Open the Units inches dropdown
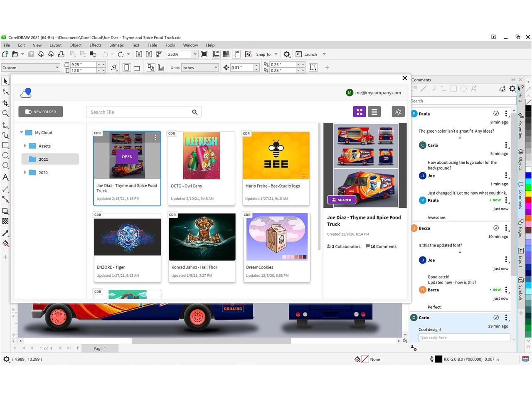532x399 pixels. (x=216, y=67)
